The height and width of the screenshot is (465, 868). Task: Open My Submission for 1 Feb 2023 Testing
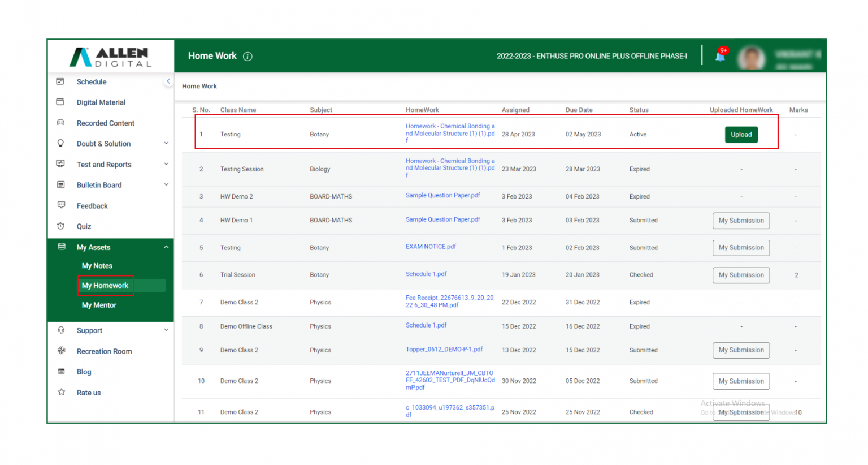click(741, 248)
